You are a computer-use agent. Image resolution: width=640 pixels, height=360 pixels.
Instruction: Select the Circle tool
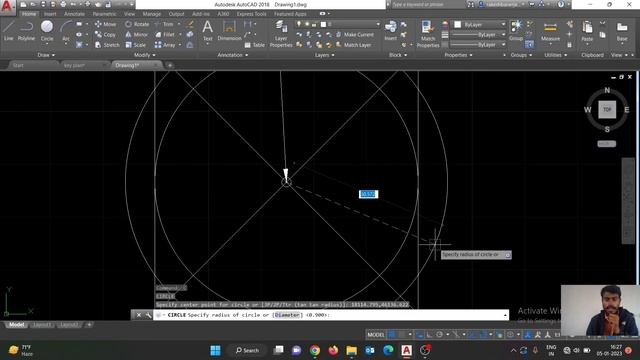point(47,31)
